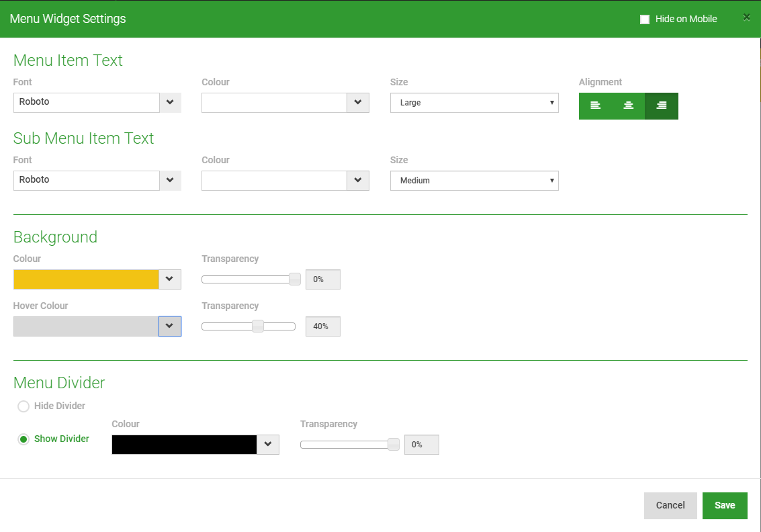Click Hover Colour transparency slider handle
This screenshot has height=532, width=761.
tap(258, 326)
